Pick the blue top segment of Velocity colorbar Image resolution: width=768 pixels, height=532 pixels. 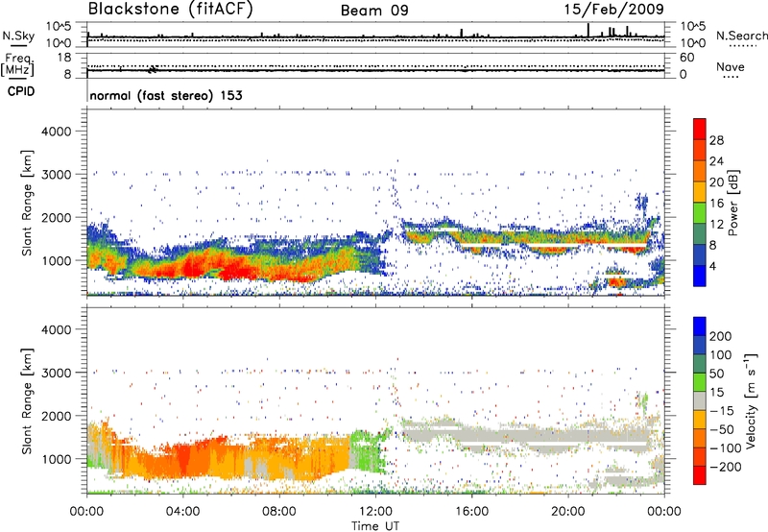[700, 326]
